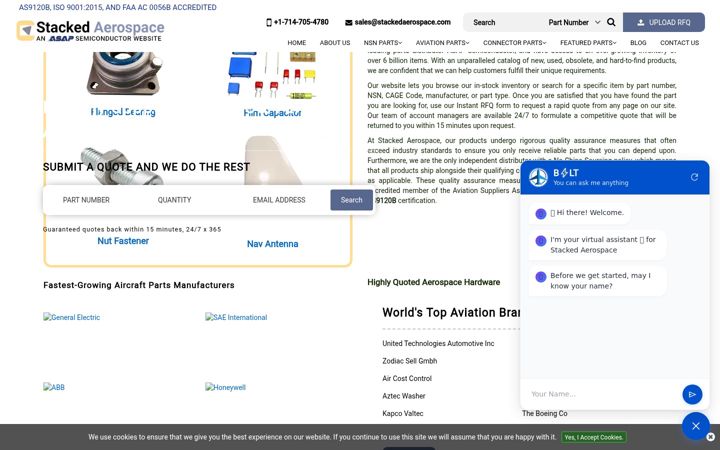Click the quote form Search button
This screenshot has width=720, height=450.
click(x=351, y=200)
